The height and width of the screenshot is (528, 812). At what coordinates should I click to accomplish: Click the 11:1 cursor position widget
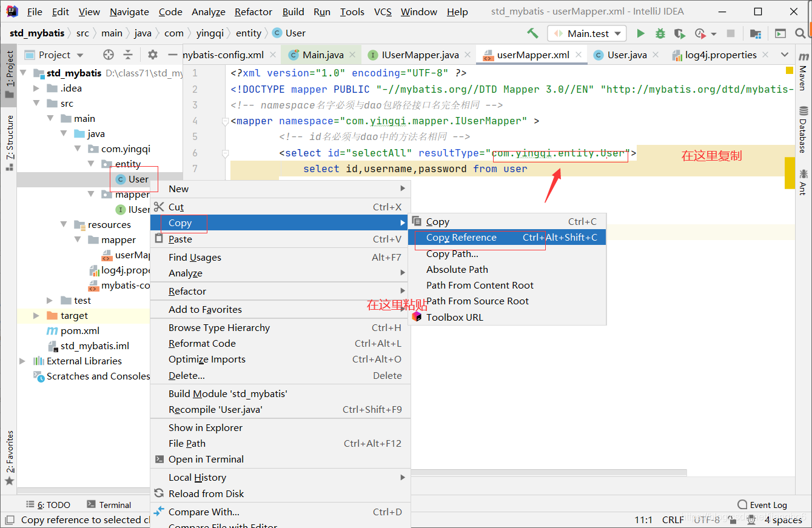click(643, 520)
